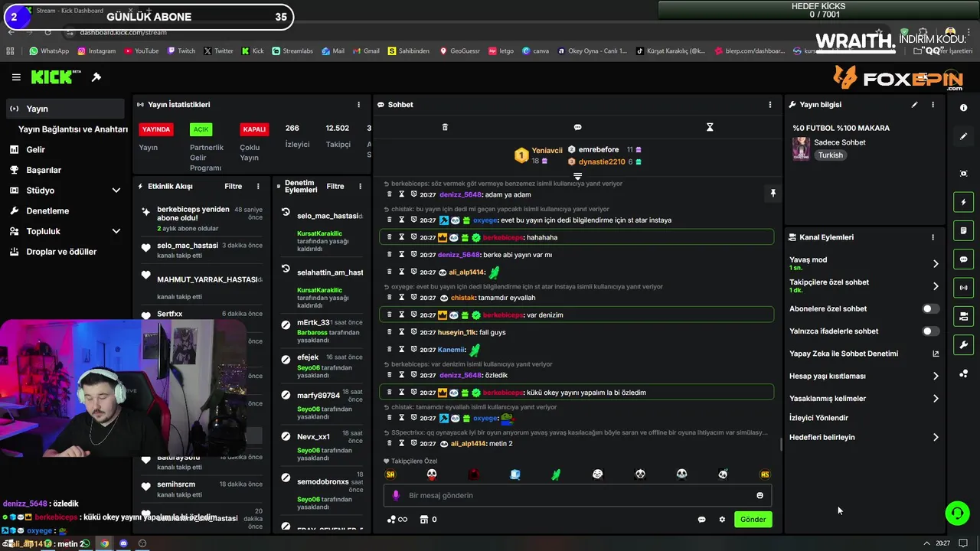Open the Etkinlik Akışı three-dot menu
The width and height of the screenshot is (980, 551).
pos(258,187)
